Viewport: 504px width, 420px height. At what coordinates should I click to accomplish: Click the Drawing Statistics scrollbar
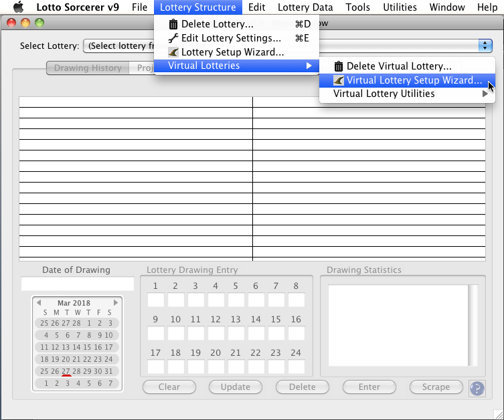[x=473, y=325]
